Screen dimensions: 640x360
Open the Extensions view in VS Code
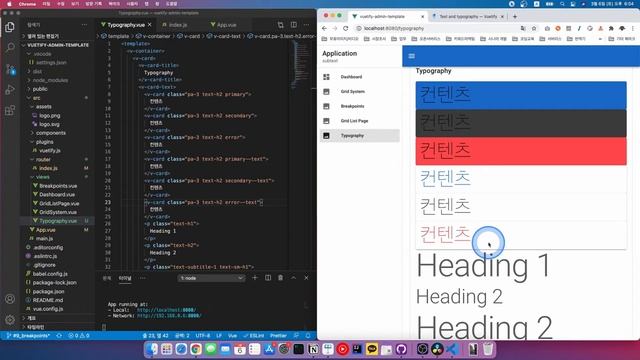(x=10, y=110)
